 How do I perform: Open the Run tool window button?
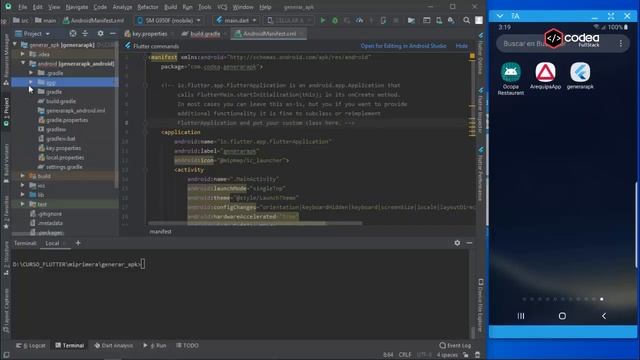155,345
